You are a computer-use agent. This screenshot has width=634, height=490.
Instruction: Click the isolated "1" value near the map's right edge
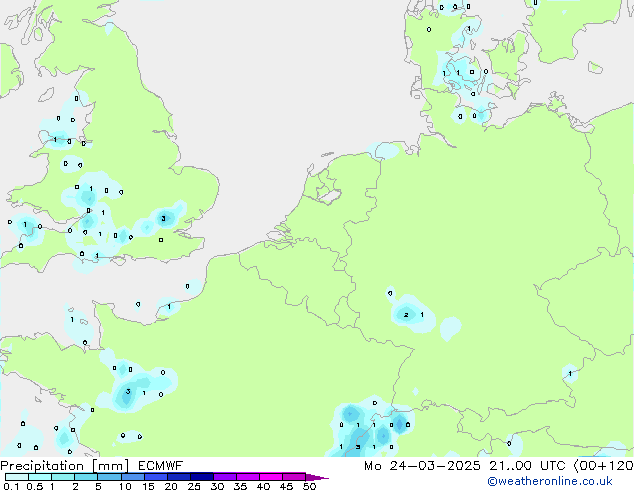pos(570,373)
